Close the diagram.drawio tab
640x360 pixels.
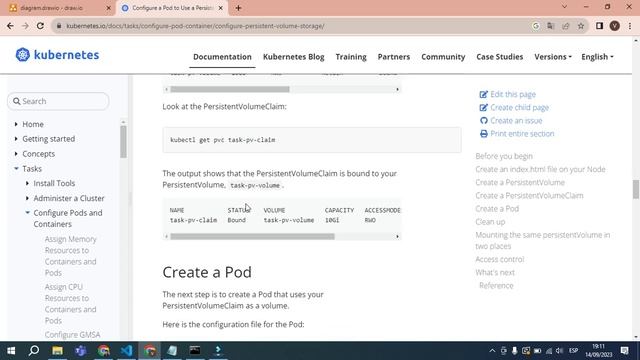[x=109, y=8]
